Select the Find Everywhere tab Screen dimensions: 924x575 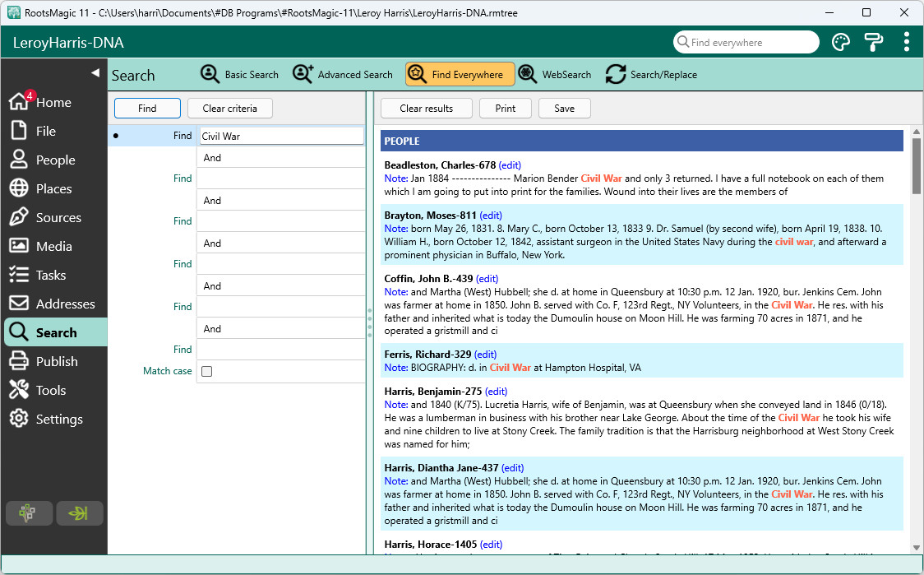click(x=460, y=74)
